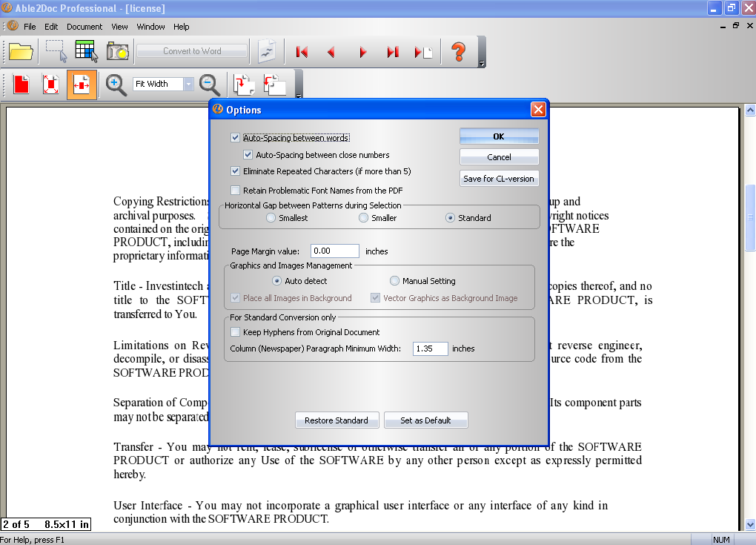Screen dimensions: 756x545
Task: Select the Smallest horizontal gap option
Action: pos(271,218)
